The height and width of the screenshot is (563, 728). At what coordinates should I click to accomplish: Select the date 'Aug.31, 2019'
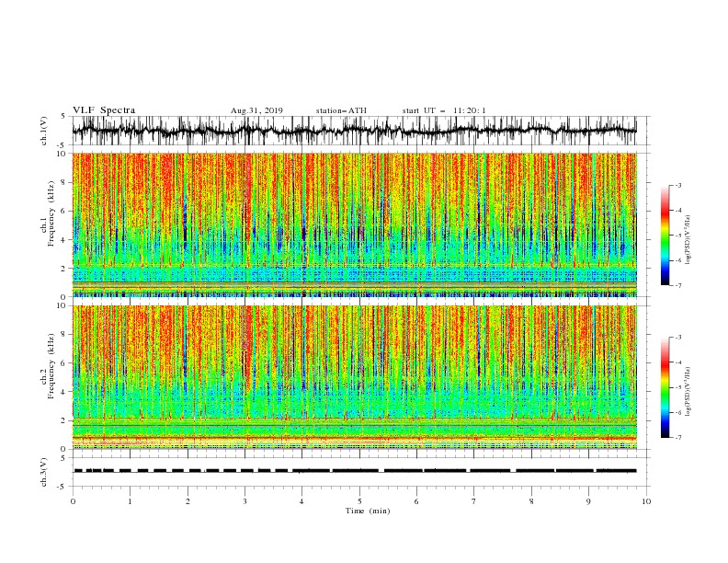pos(256,110)
